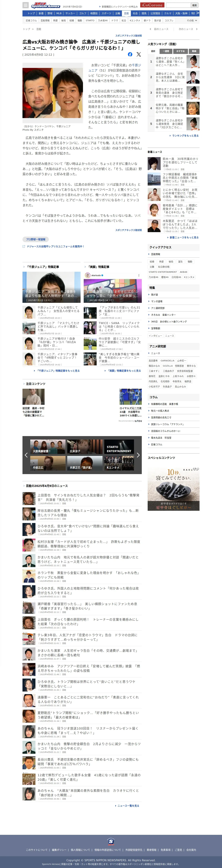
Task: Open 前田智 recommended content thumbnail
Action: point(34,397)
